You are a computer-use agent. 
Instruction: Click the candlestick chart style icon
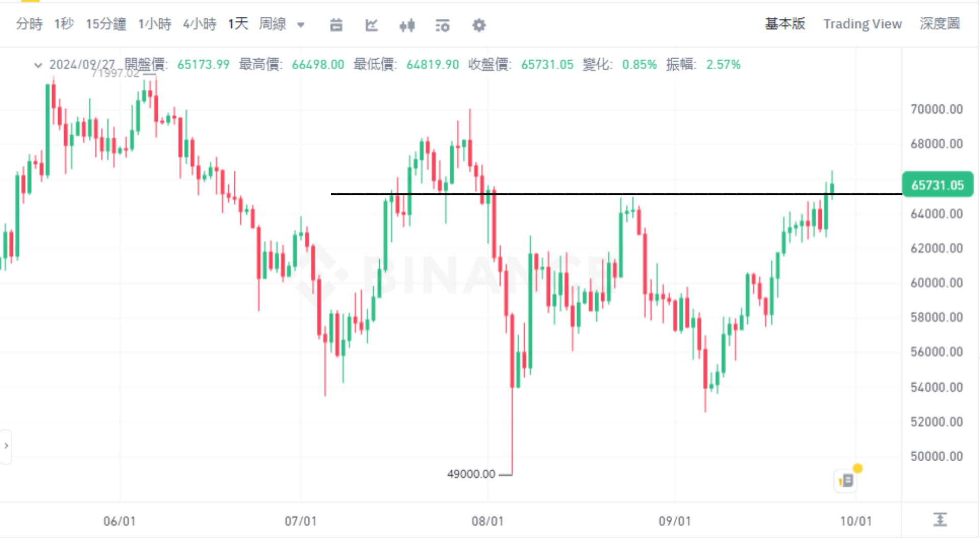click(x=407, y=24)
